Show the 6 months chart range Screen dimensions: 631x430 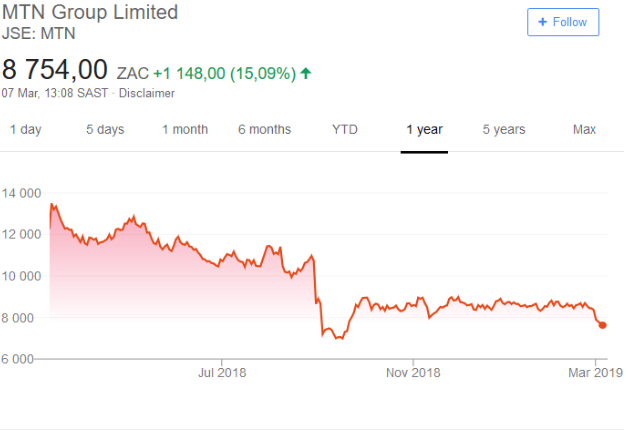[x=264, y=130]
